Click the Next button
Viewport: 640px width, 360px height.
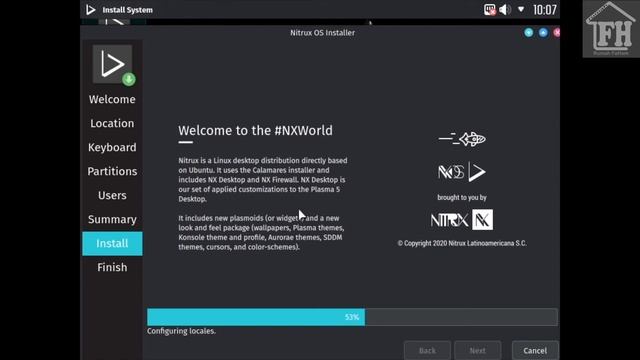click(x=478, y=350)
